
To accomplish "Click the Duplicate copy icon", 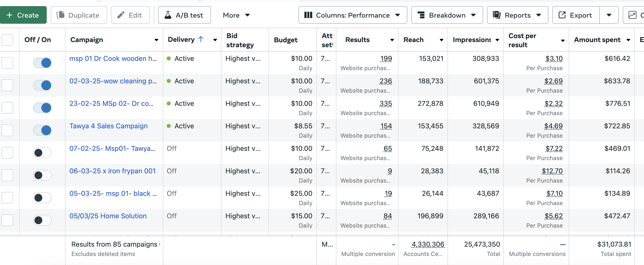I will pyautogui.click(x=60, y=15).
